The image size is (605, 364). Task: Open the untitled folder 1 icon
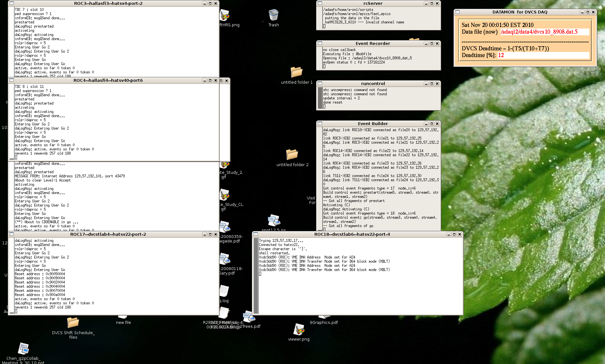pos(296,72)
